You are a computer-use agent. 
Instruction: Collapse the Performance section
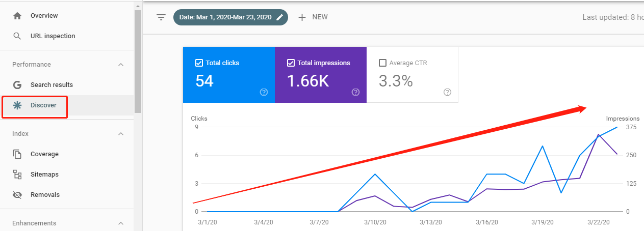coord(121,65)
